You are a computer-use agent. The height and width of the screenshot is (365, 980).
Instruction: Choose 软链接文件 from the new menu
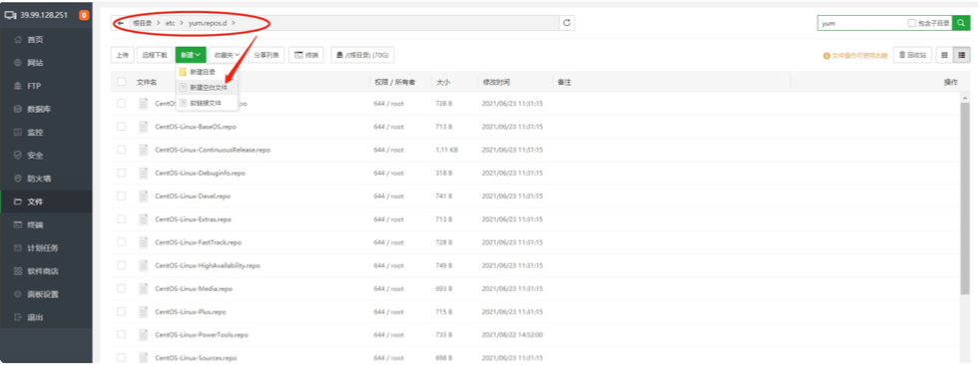point(207,103)
